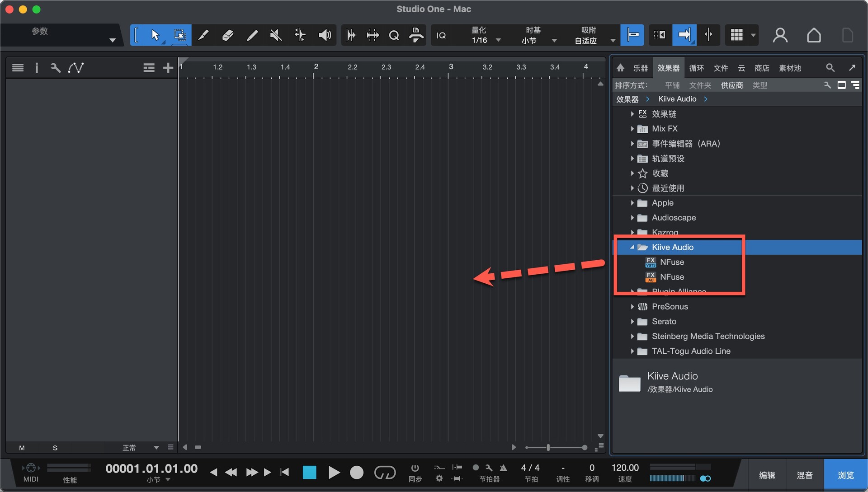Click the timeline horizontal zoom slider
The width and height of the screenshot is (868, 492).
click(x=548, y=447)
